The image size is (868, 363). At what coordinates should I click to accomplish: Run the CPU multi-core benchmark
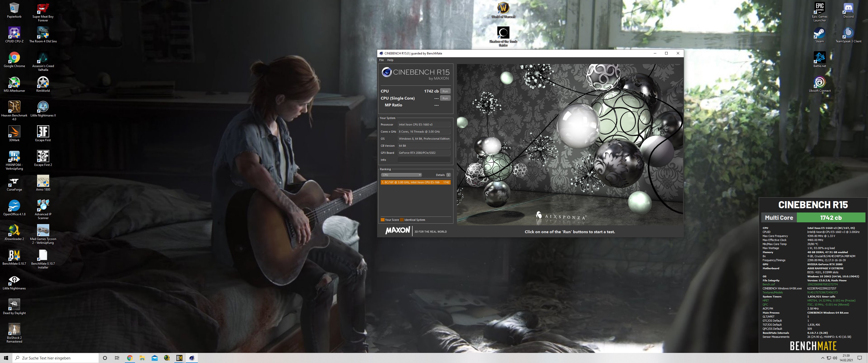445,91
